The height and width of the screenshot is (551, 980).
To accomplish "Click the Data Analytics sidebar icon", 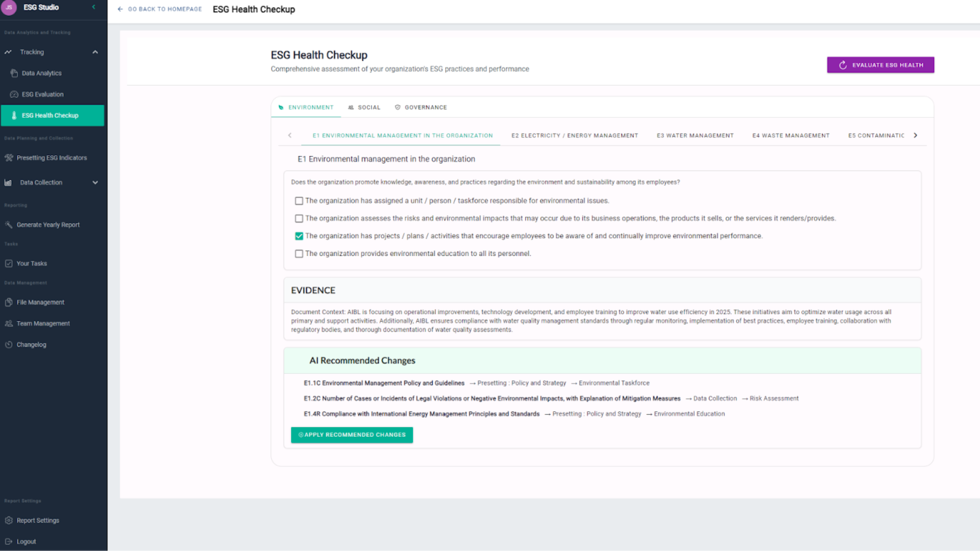I will point(14,73).
